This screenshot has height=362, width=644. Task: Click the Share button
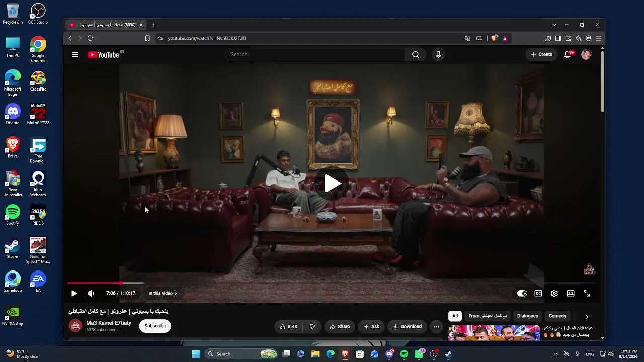(x=340, y=326)
